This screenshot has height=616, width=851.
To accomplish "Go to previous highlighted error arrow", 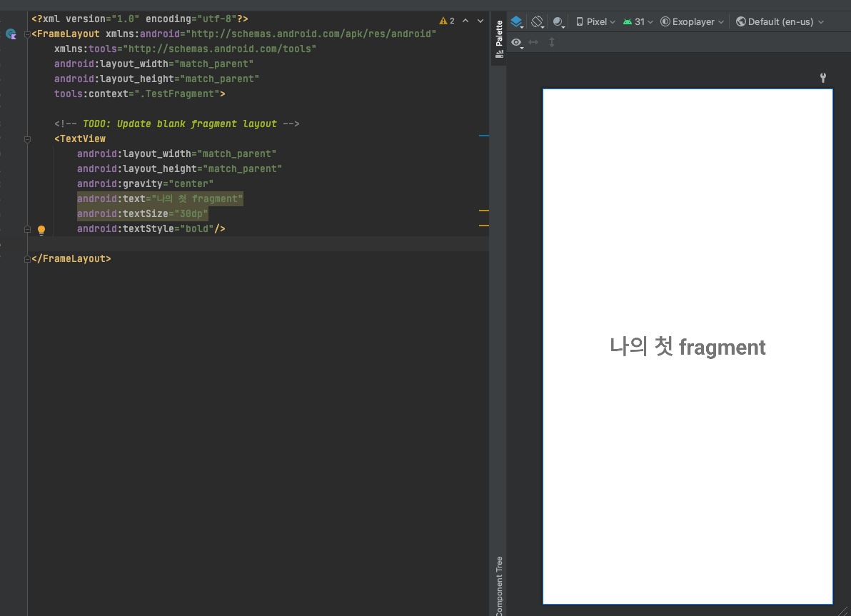I will pos(465,21).
